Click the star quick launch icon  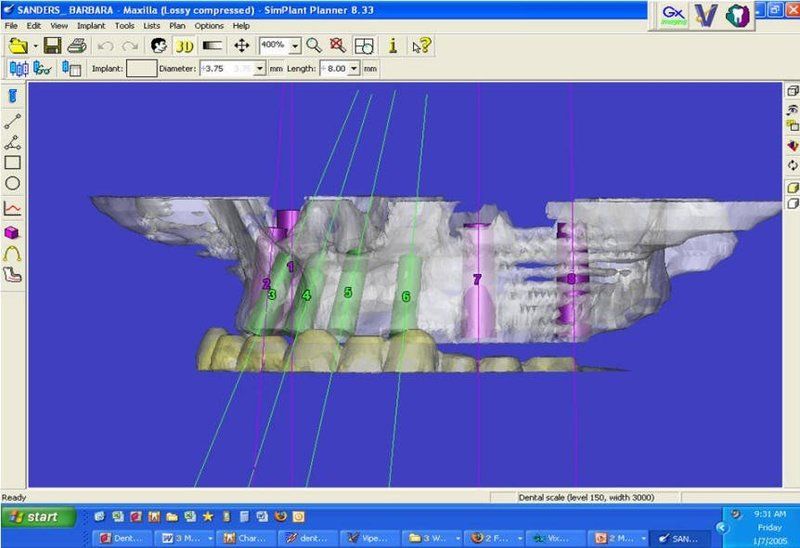point(208,516)
